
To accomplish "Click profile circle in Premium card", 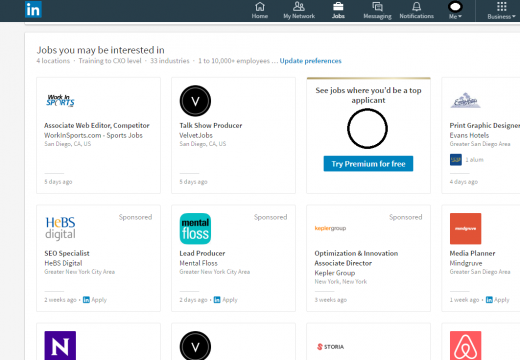I will pyautogui.click(x=367, y=129).
